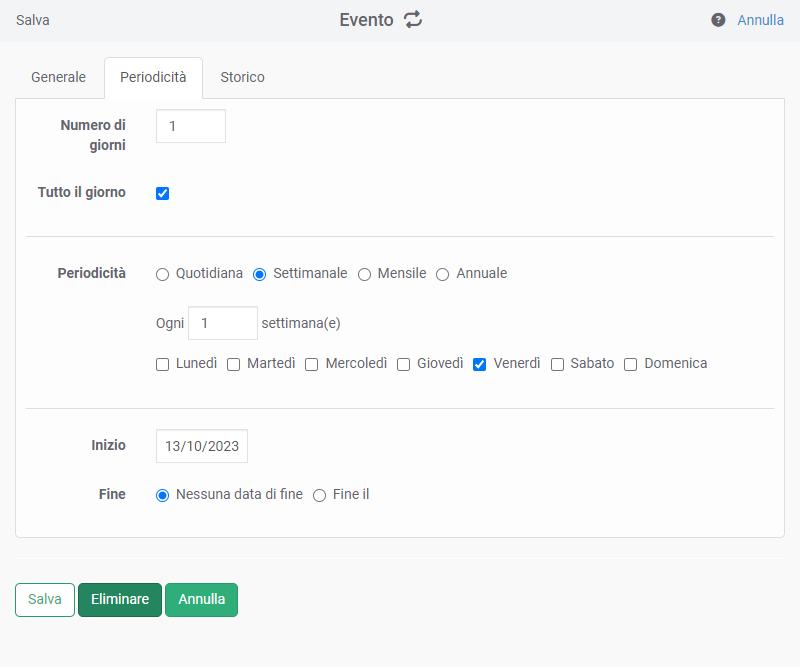Uncheck the Venerdì checkbox
Viewport: 800px width, 667px height.
coord(480,364)
